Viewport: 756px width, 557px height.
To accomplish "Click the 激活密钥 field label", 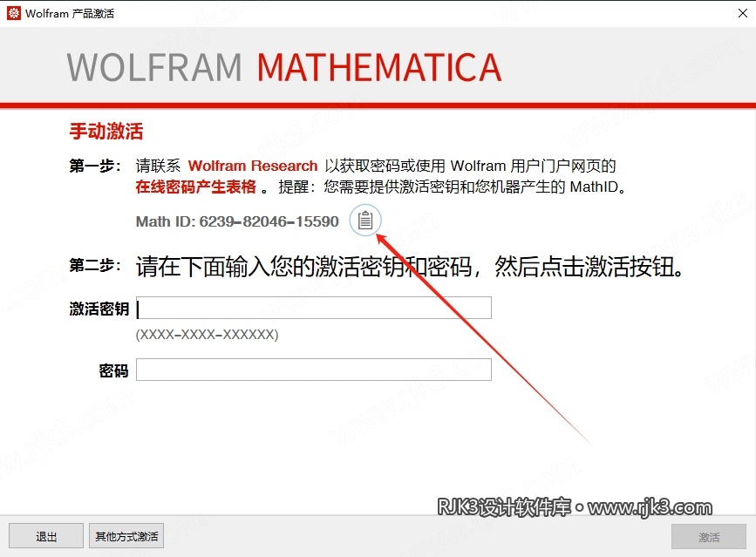I will click(99, 309).
